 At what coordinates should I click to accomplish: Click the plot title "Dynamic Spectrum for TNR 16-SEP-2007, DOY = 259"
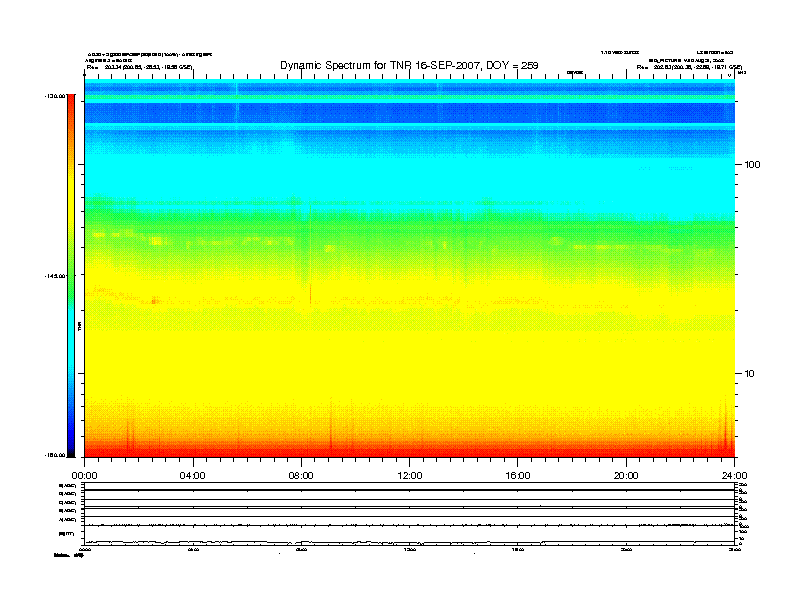point(409,65)
